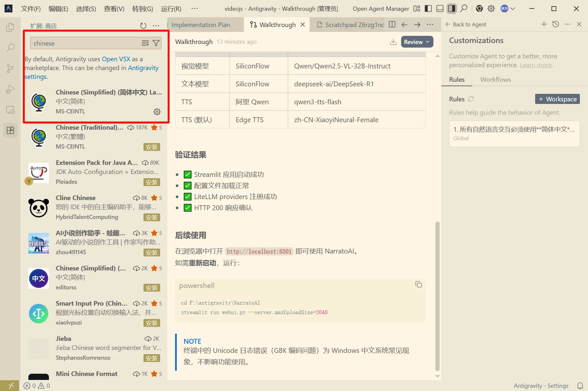This screenshot has width=588, height=391.
Task: Open the Implementation Plan tab
Action: 201,25
